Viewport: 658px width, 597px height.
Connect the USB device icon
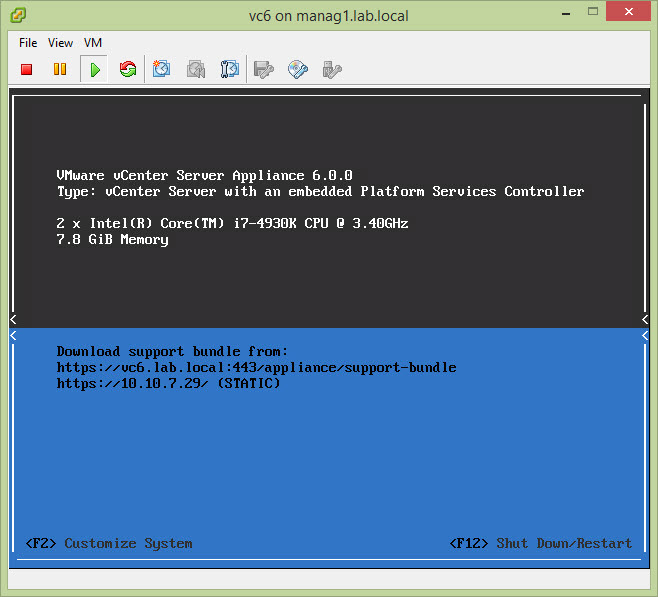click(332, 70)
